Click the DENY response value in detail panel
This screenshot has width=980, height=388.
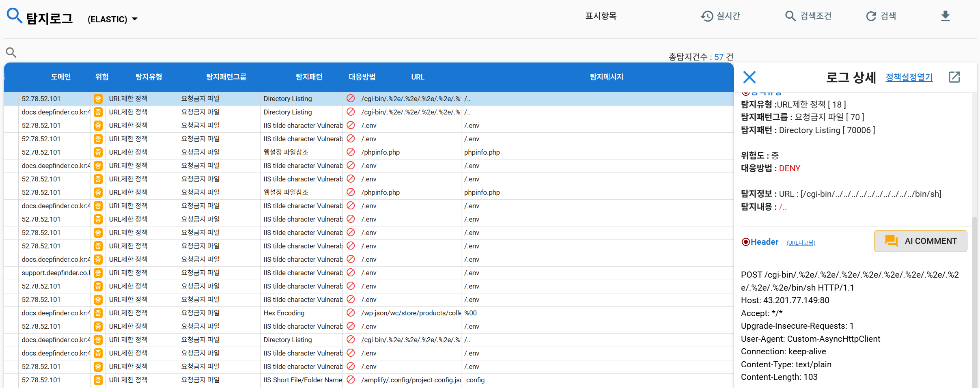(790, 168)
